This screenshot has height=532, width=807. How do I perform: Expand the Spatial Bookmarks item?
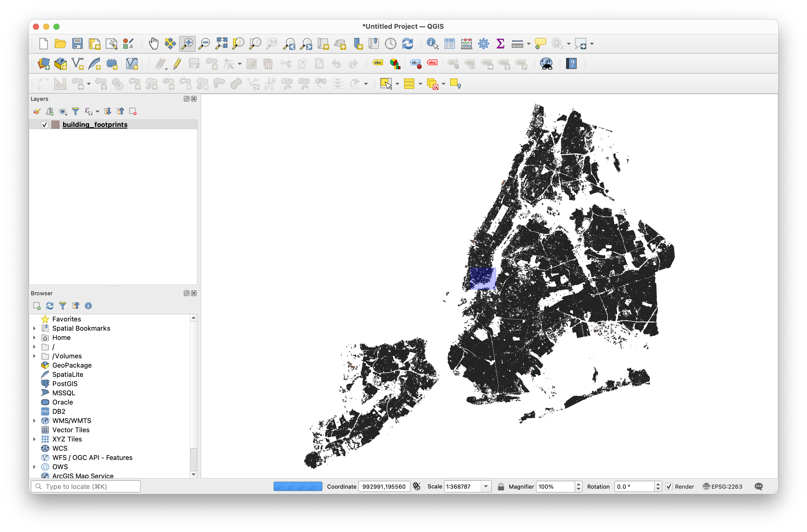(34, 328)
